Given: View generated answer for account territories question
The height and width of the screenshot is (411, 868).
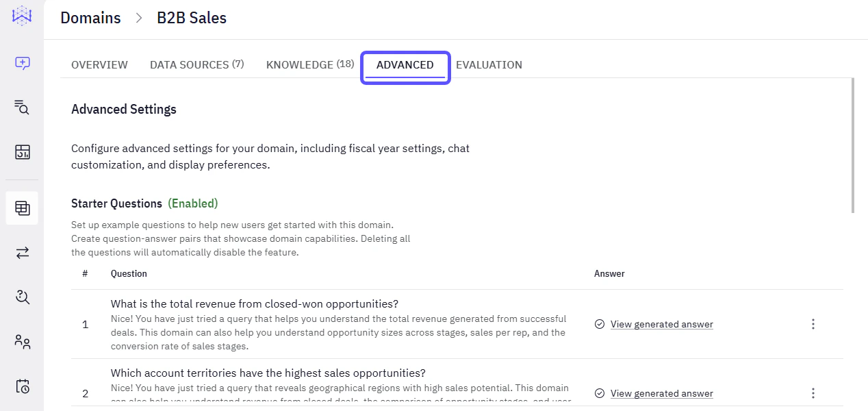Looking at the screenshot, I should pyautogui.click(x=662, y=393).
